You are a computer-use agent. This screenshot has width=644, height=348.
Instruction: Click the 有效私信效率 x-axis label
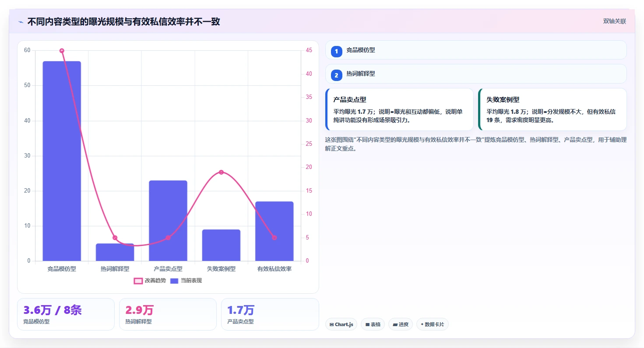pyautogui.click(x=274, y=269)
